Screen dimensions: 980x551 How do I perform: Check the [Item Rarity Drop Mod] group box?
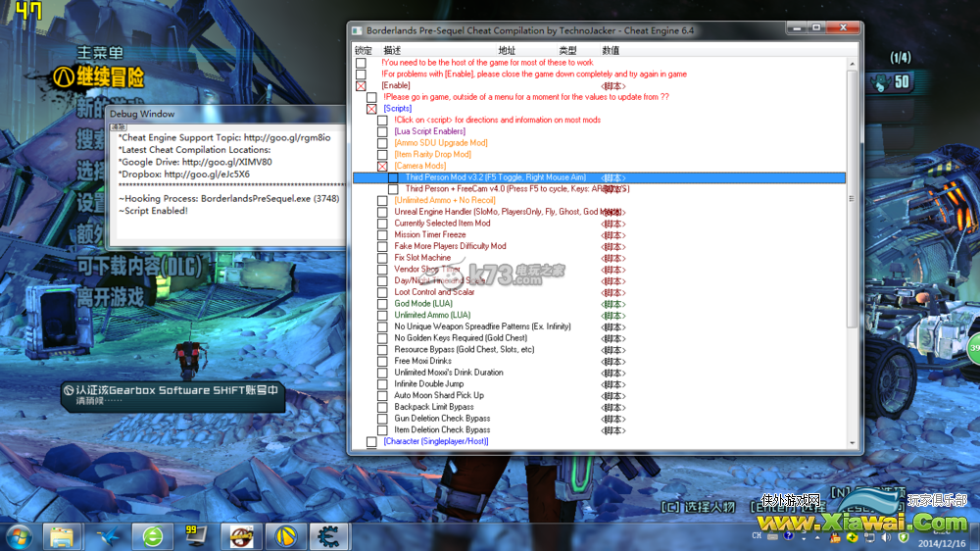point(382,155)
